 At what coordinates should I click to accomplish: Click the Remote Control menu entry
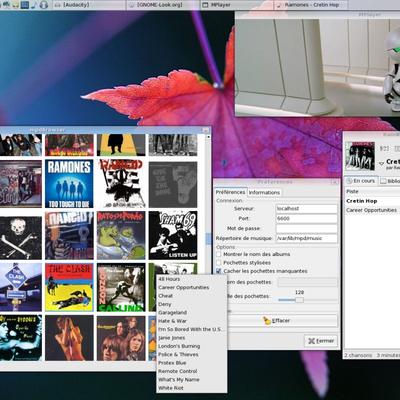pos(192,371)
